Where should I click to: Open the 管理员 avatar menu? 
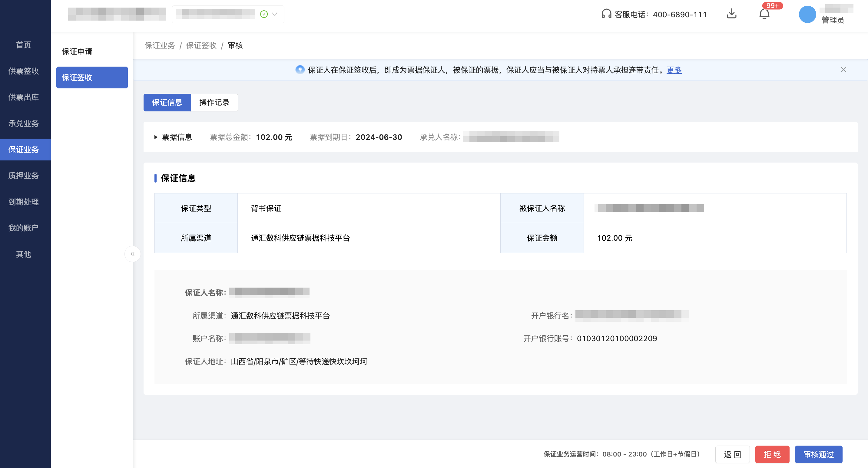point(807,15)
